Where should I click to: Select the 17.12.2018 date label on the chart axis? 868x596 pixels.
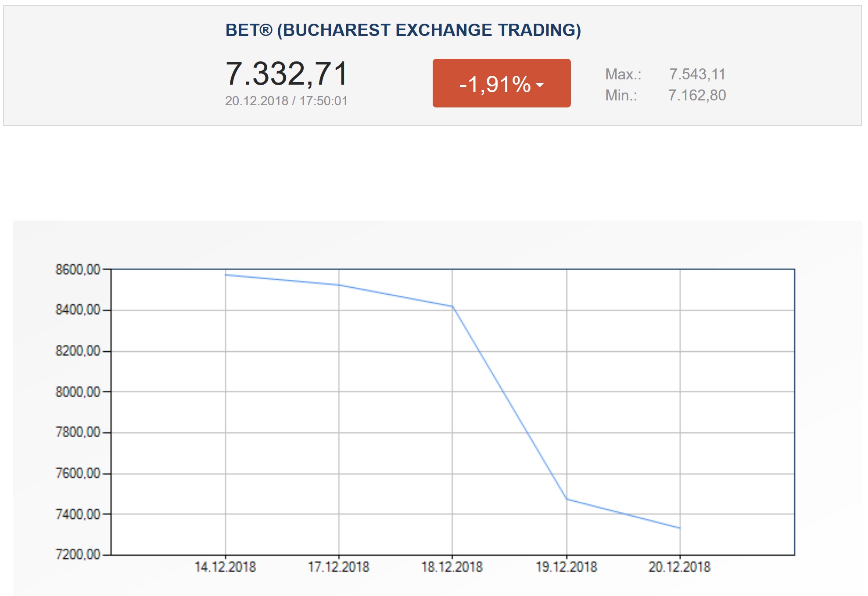pyautogui.click(x=339, y=567)
